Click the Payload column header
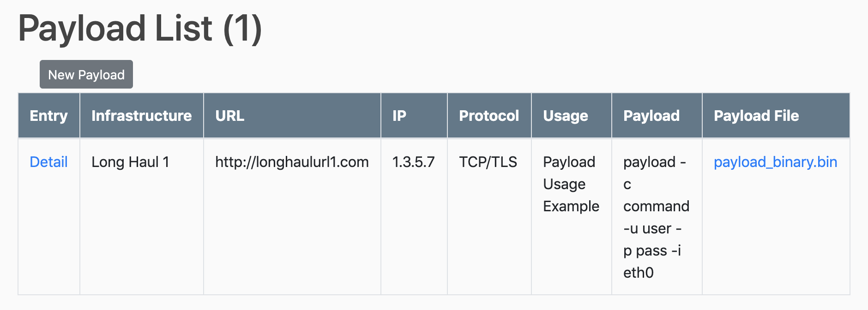 coord(651,116)
